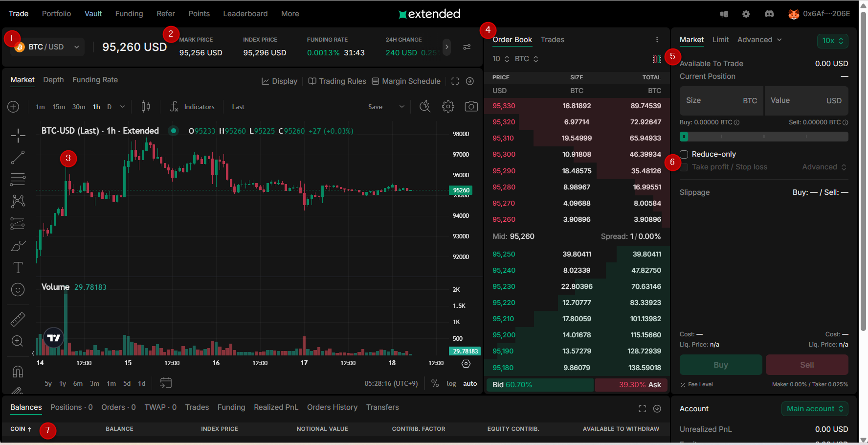Open the Trades tab beside Order Book
Viewport: 868px width, 445px height.
click(x=552, y=40)
